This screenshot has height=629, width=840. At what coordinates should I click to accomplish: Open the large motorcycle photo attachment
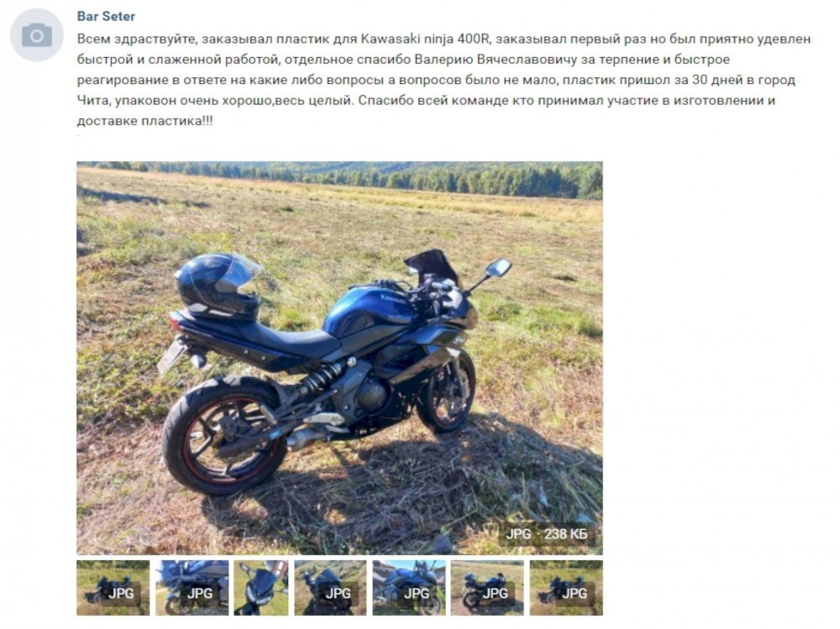point(339,358)
